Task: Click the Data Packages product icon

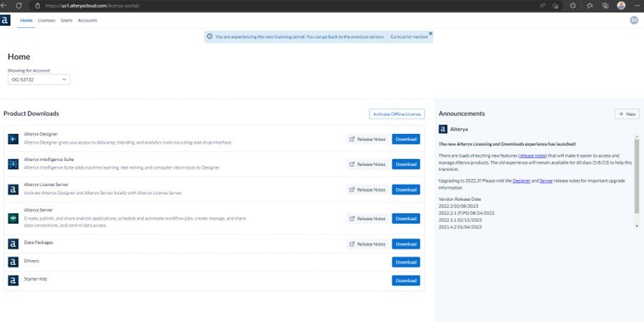Action: [13, 244]
